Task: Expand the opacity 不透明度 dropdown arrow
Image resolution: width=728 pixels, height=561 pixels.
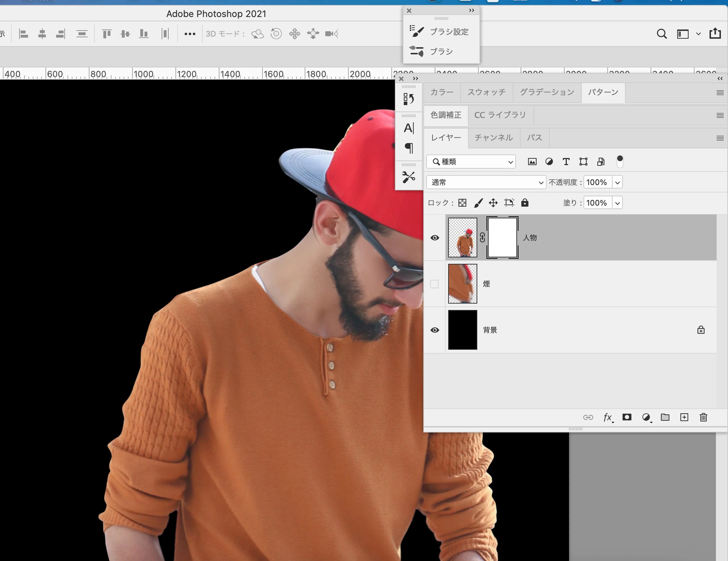Action: 618,182
